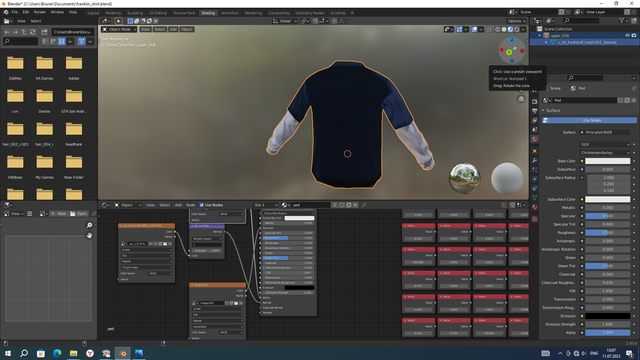Viewport: 640px width, 360px height.
Task: Open the Render menu
Action: click(40, 12)
